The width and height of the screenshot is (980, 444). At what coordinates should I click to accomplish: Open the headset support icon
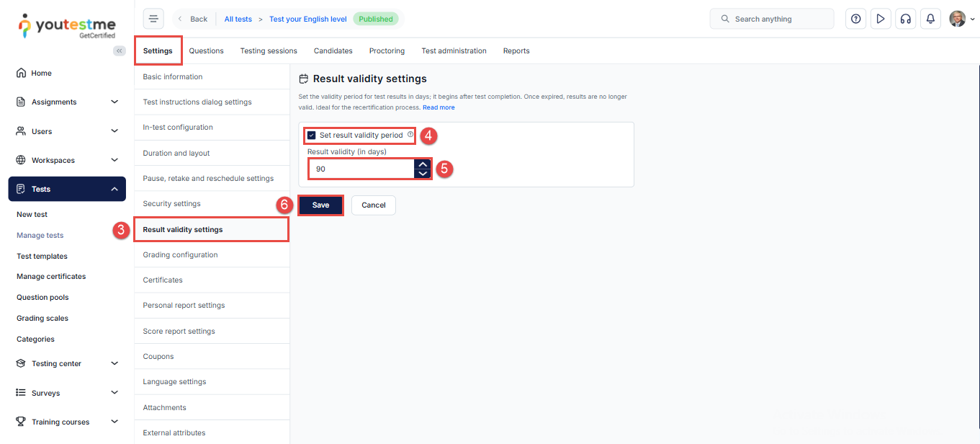pyautogui.click(x=905, y=19)
